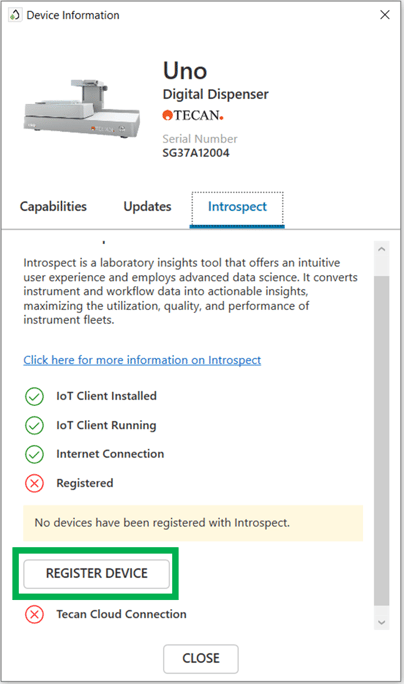
Task: Click the 'Digital Dispenser' subtitle
Action: 216,94
